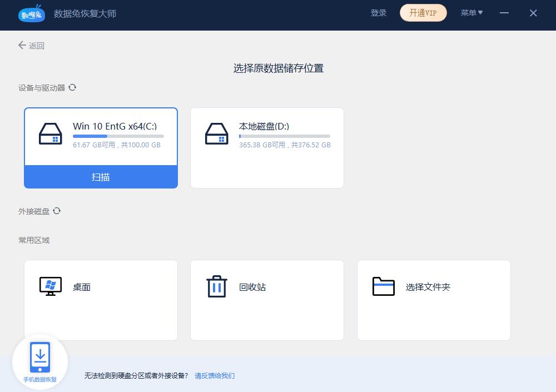Click the 数据兔 app logo
Screen dimensions: 556x392
[31, 14]
